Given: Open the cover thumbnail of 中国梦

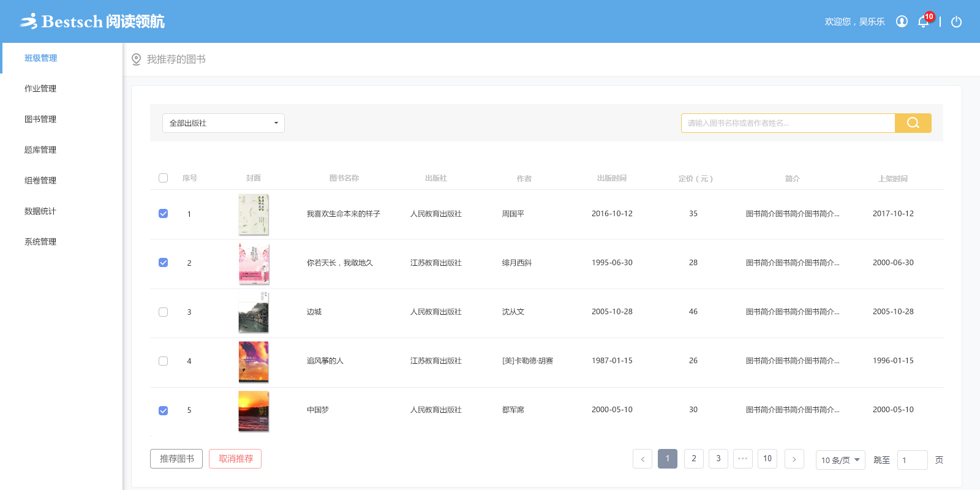Looking at the screenshot, I should pos(254,411).
